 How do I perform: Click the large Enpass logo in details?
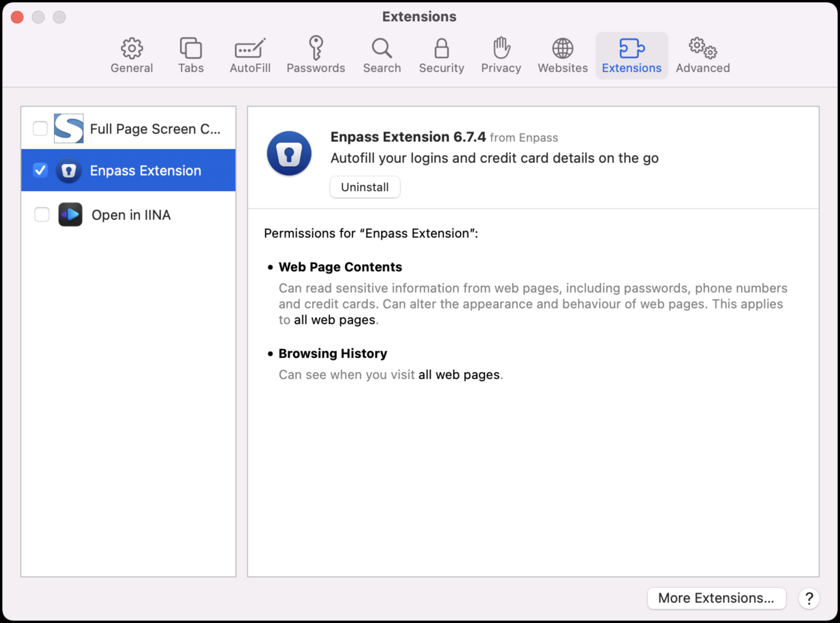click(x=289, y=154)
